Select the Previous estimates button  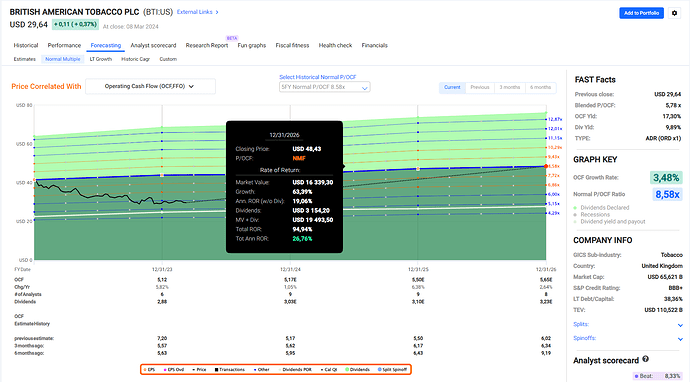(x=480, y=88)
